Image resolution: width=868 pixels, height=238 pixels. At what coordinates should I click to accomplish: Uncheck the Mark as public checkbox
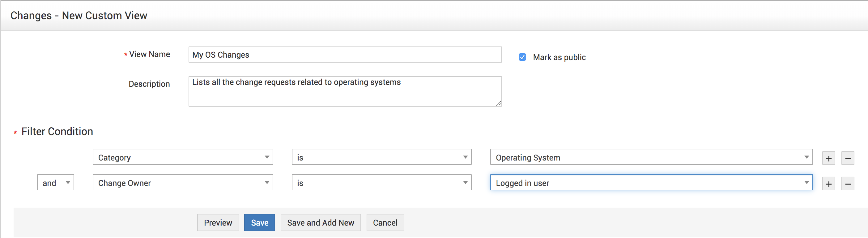pos(522,57)
